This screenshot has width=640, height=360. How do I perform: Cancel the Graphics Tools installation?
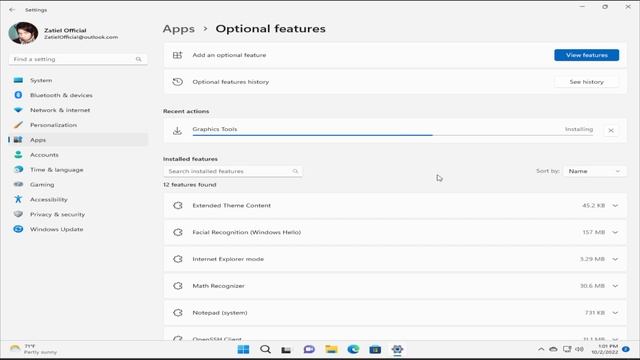click(611, 131)
